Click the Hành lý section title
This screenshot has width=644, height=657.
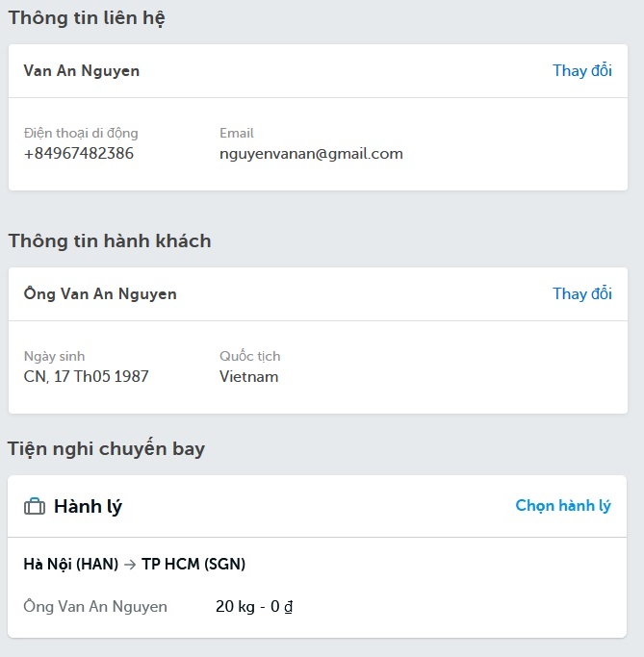88,506
